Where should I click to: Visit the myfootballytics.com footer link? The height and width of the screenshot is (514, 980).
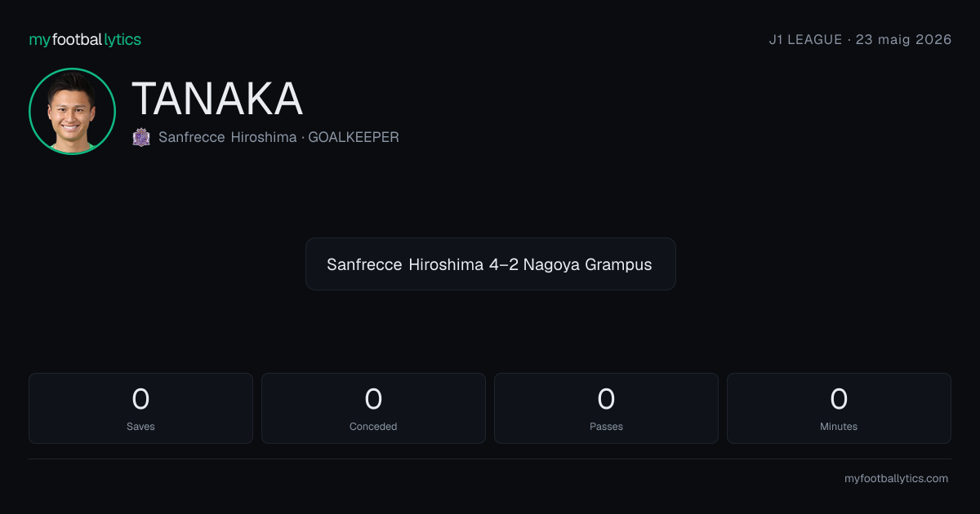(x=896, y=479)
